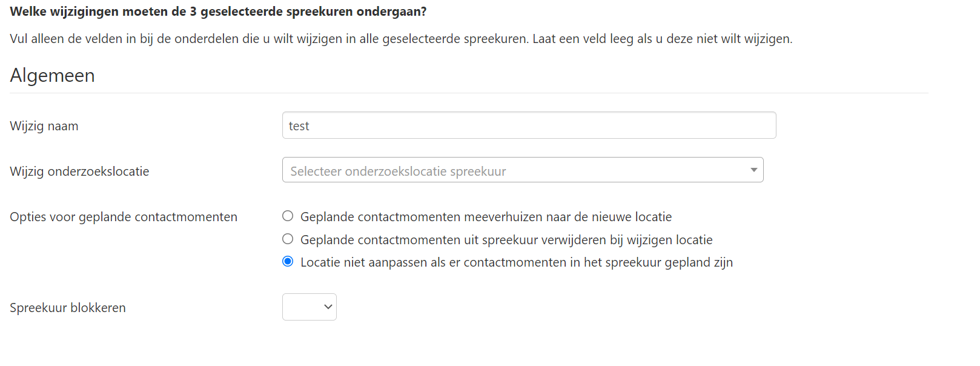The height and width of the screenshot is (366, 980).
Task: Click the word "test" inside the name field
Action: (299, 126)
